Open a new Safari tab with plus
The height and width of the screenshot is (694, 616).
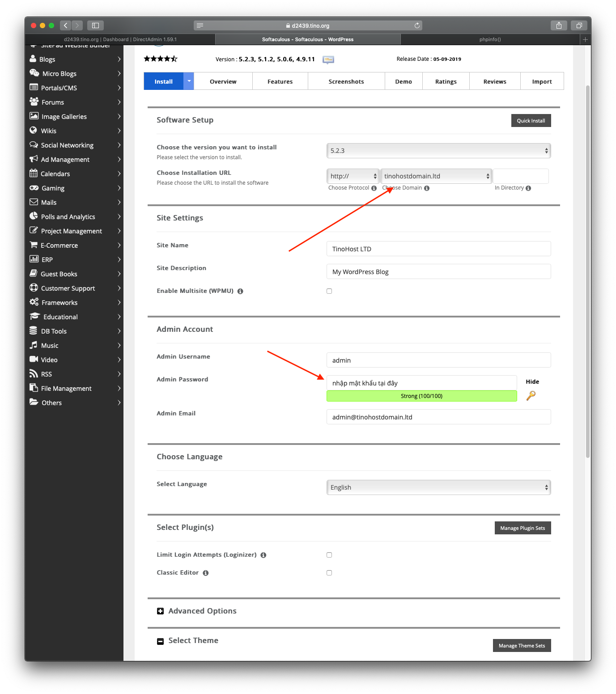585,39
